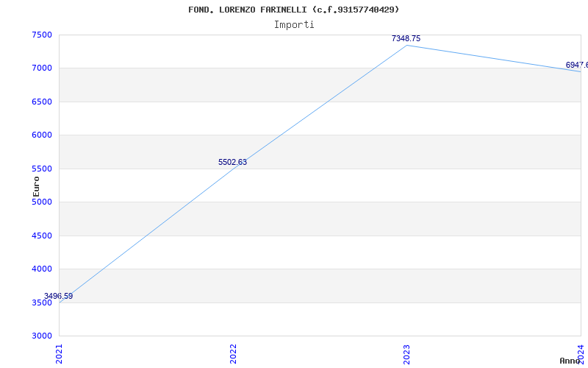Click the chart title FOND. LORENZO FARINELLI
588x368 pixels.
coord(293,10)
